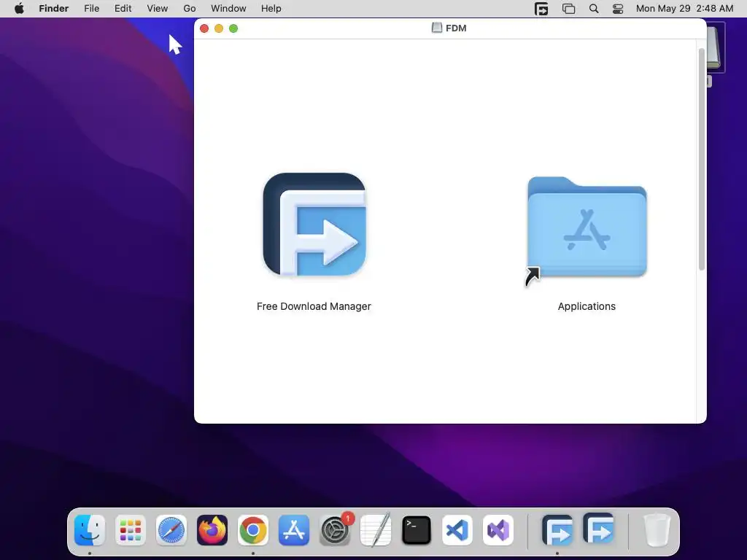This screenshot has width=747, height=560.
Task: Click the FDM icon in the menu bar
Action: pyautogui.click(x=541, y=9)
